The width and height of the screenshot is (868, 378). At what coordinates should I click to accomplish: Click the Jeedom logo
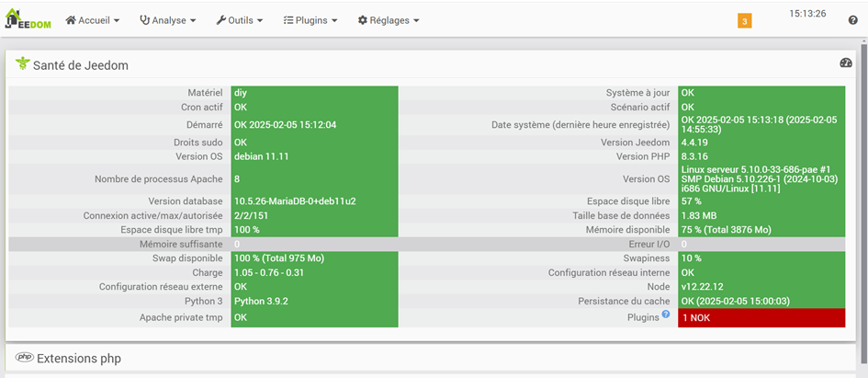28,19
